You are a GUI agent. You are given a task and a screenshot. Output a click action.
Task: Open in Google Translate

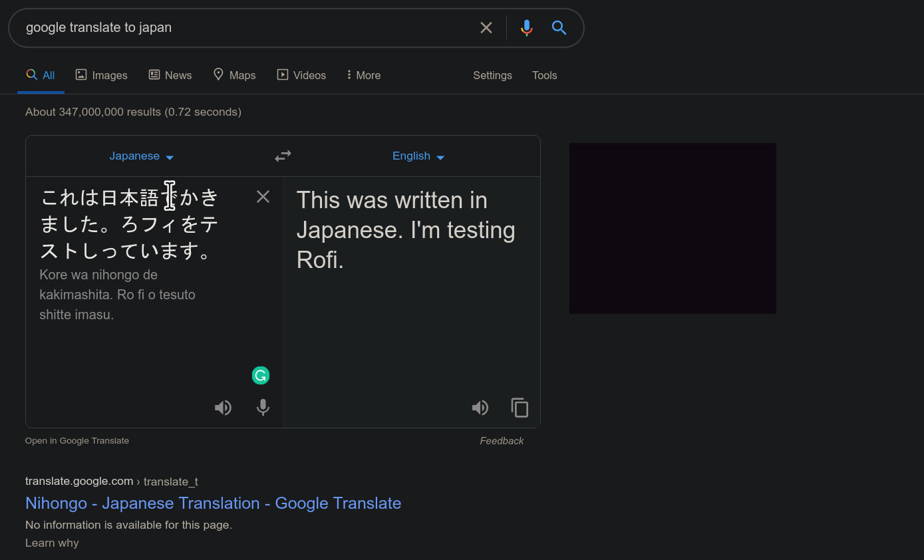[x=77, y=440]
